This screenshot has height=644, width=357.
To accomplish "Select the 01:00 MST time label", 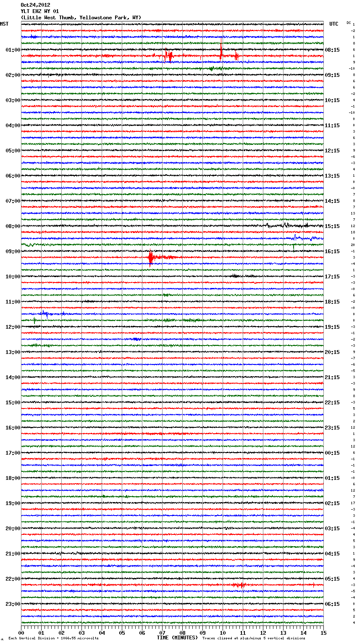I will point(13,50).
